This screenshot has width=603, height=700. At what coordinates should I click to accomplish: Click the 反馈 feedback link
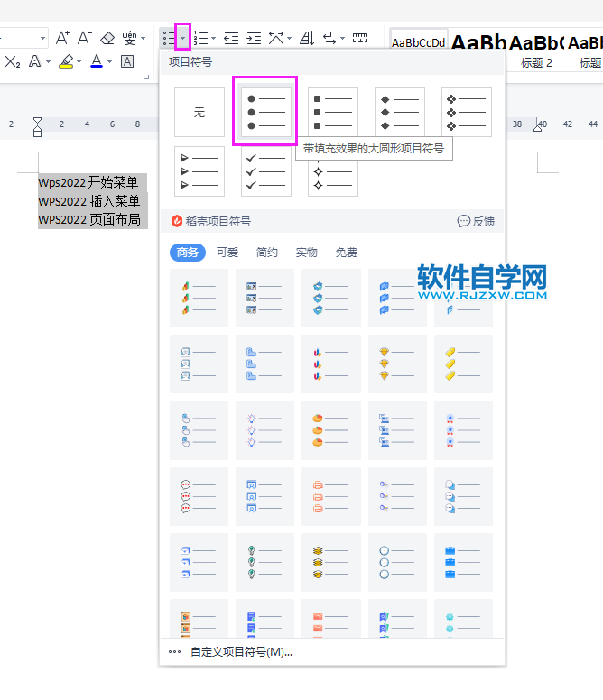[476, 221]
